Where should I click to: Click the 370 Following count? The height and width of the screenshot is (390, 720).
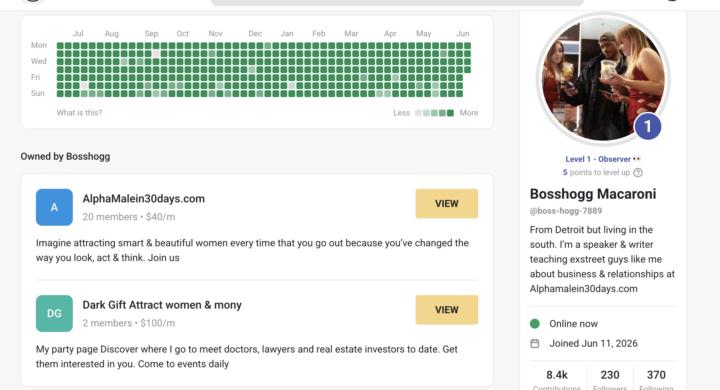pos(656,375)
